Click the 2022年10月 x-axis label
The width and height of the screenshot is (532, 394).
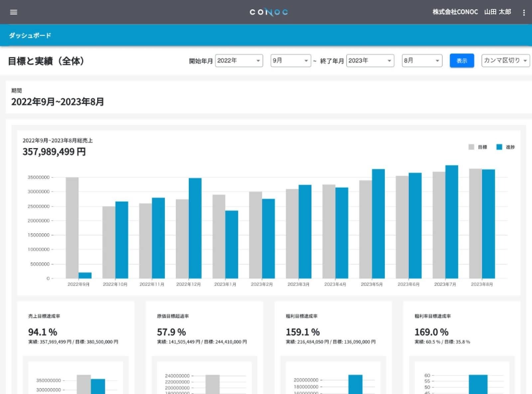(115, 284)
